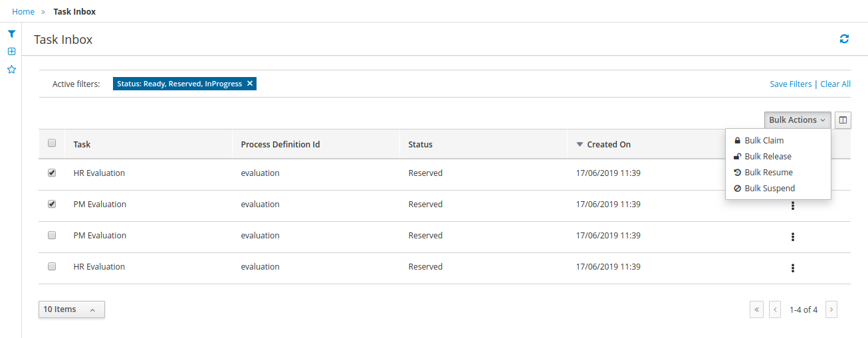Choose Bulk Claim from the menu

[x=764, y=141]
